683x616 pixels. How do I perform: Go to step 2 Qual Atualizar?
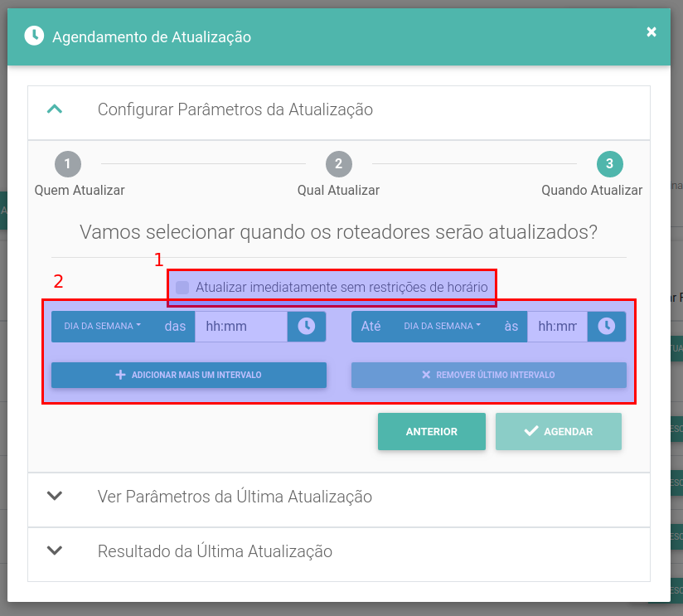tap(338, 164)
